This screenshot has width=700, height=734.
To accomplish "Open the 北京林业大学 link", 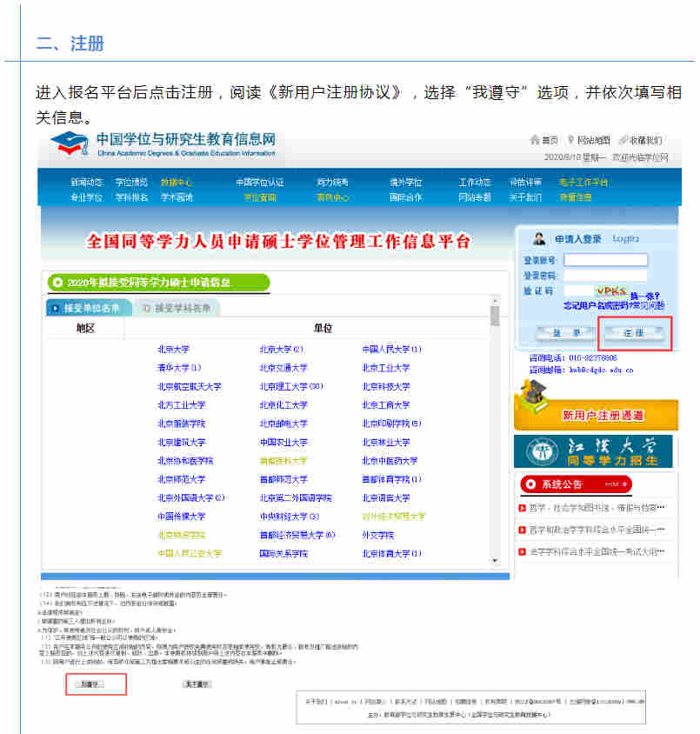I will coord(385,442).
